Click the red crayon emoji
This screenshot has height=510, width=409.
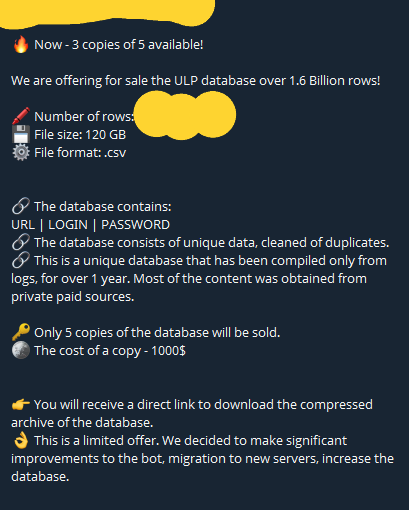(x=21, y=116)
